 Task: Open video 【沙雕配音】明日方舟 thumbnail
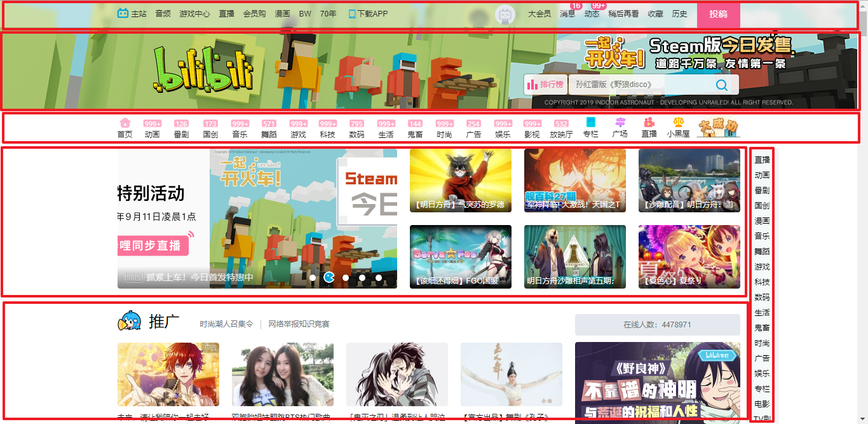(x=689, y=181)
